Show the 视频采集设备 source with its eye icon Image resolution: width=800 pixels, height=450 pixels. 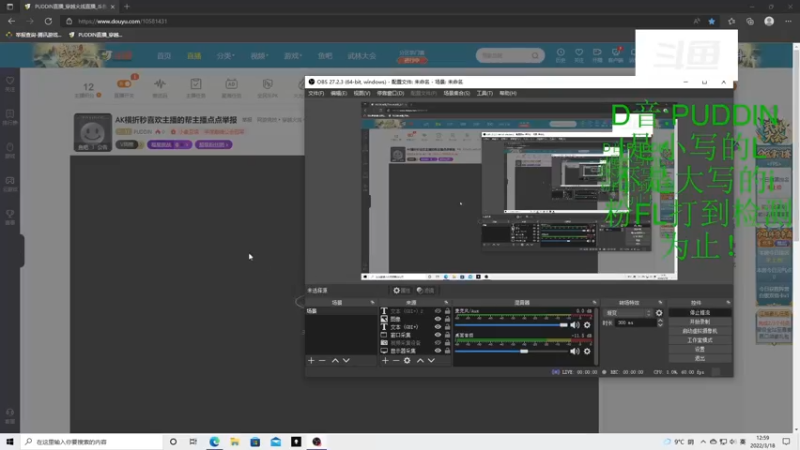pos(438,343)
